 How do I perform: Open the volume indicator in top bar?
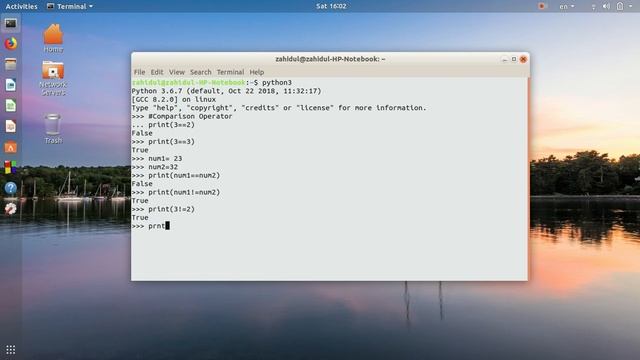606,6
